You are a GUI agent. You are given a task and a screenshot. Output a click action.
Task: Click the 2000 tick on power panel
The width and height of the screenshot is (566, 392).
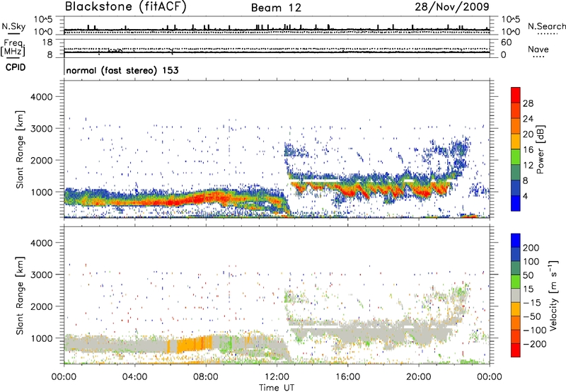41,160
